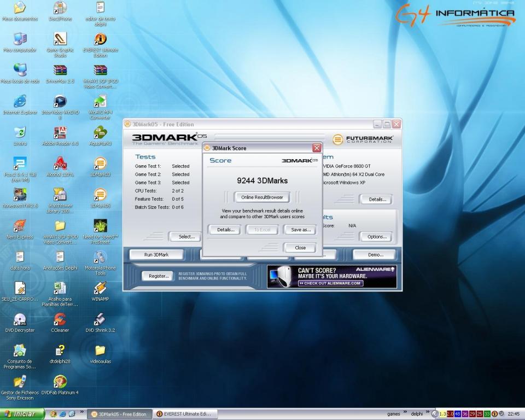
Task: Select the Meus locais de rede icon
Action: 20,73
